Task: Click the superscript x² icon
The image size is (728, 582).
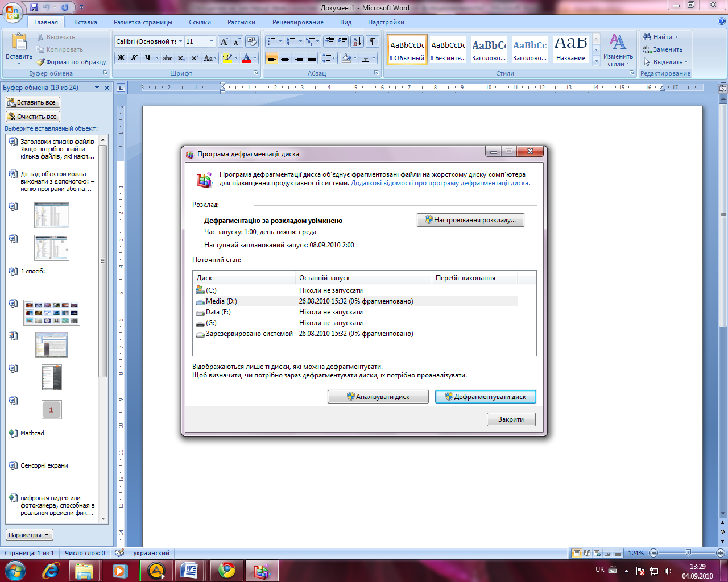Action: tap(195, 58)
